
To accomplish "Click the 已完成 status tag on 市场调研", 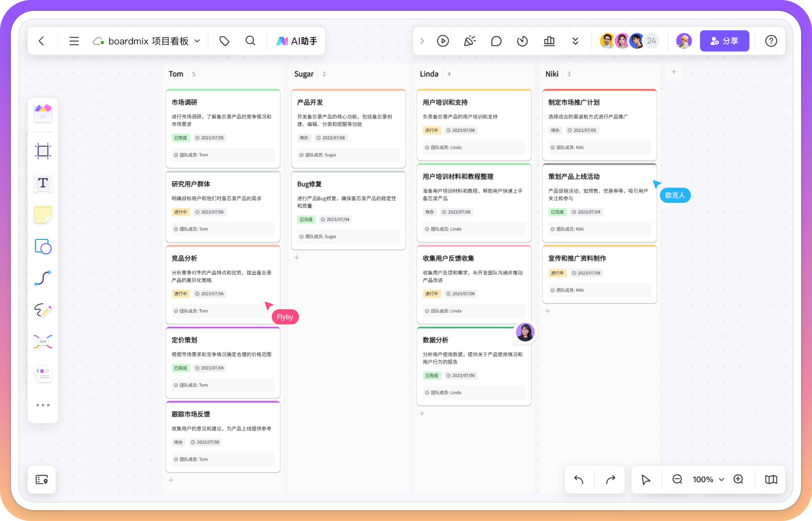I will pos(181,138).
